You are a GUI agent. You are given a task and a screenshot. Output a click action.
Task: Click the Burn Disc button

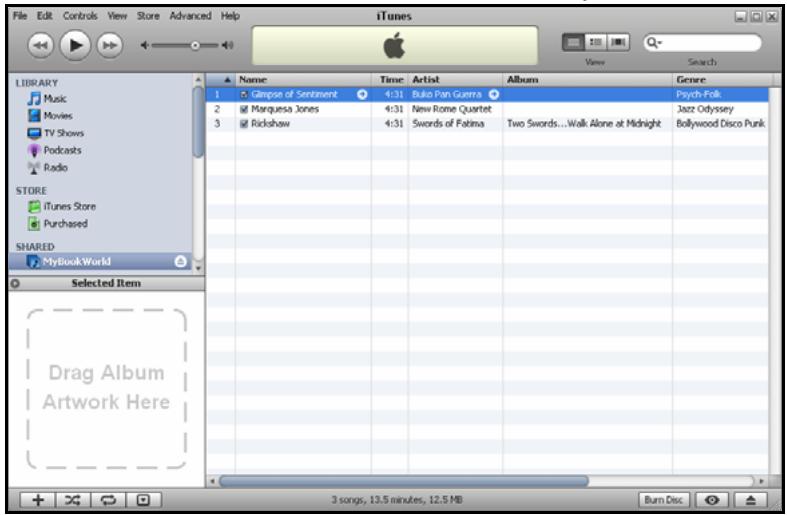664,500
